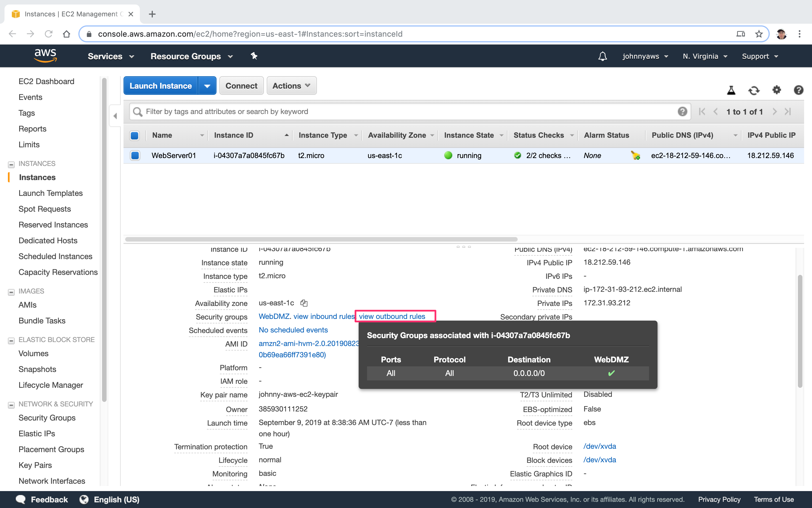Open the experiments flask icon
The width and height of the screenshot is (812, 508).
coord(731,90)
